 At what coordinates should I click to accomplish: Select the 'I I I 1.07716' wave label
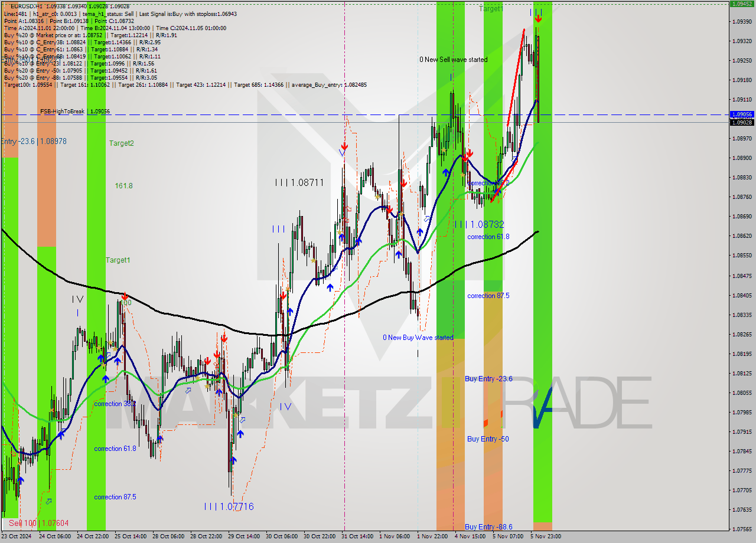click(x=229, y=506)
